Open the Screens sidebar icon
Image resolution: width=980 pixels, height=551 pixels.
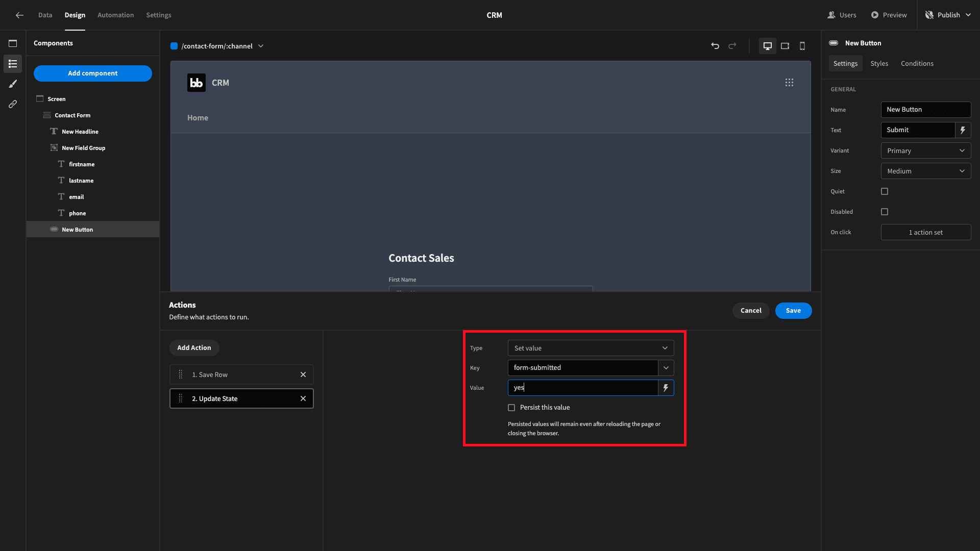[13, 43]
